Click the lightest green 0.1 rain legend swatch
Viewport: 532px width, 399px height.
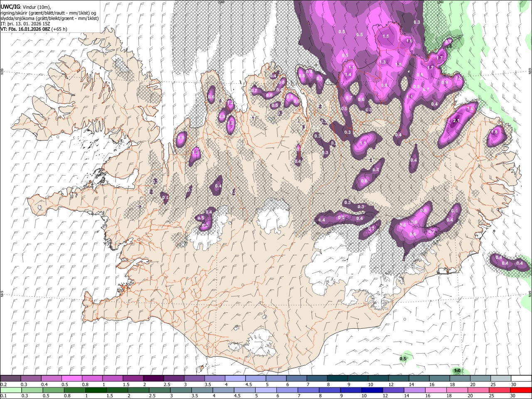pos(11,390)
